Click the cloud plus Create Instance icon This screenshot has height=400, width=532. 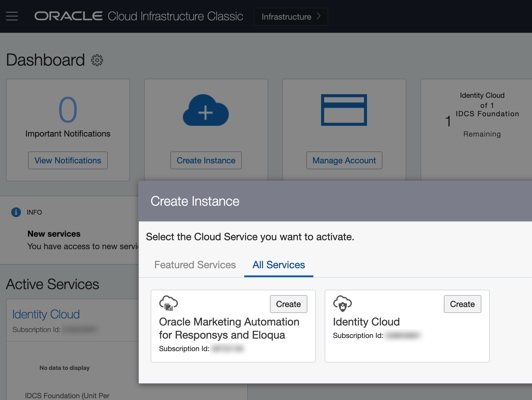click(206, 110)
